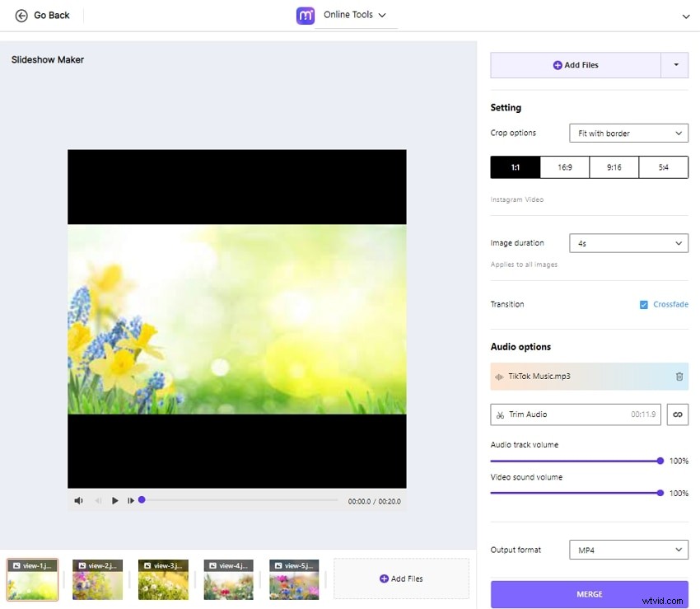
Task: Click the MERGE button
Action: (x=589, y=594)
